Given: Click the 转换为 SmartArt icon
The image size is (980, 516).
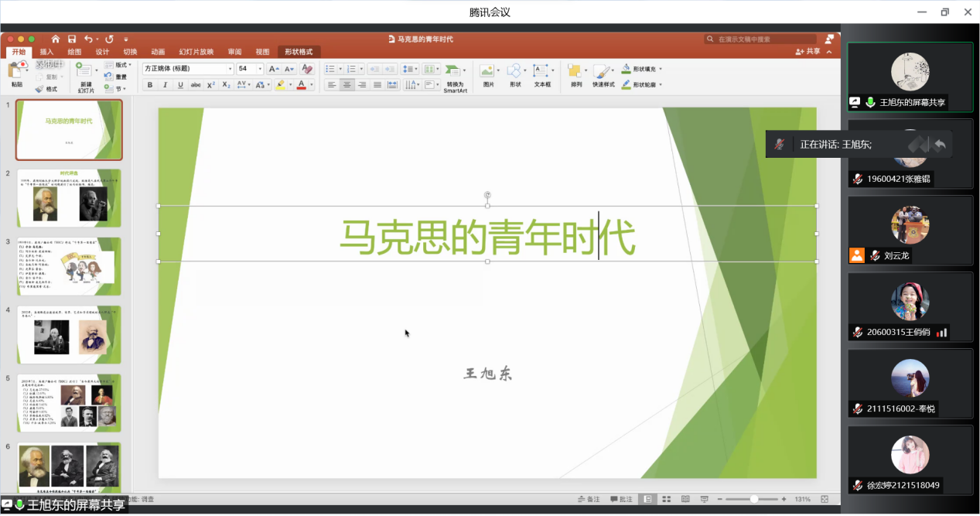Looking at the screenshot, I should pyautogui.click(x=454, y=74).
